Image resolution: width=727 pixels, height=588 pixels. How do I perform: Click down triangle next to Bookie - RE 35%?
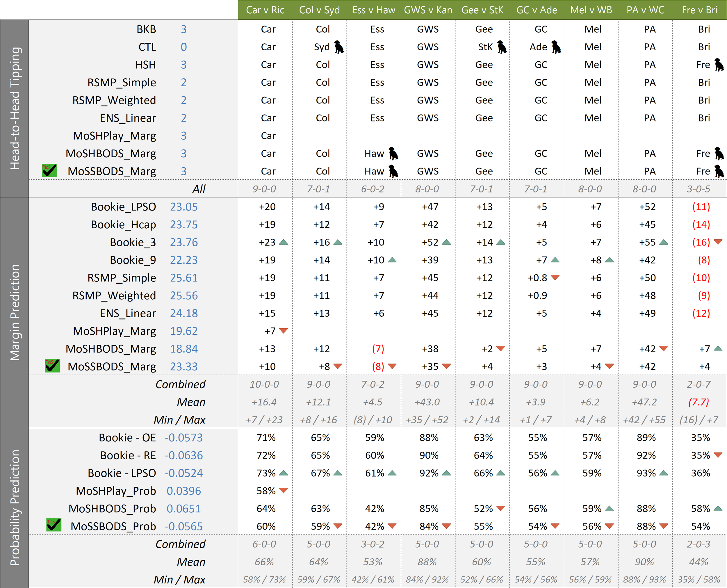[718, 455]
